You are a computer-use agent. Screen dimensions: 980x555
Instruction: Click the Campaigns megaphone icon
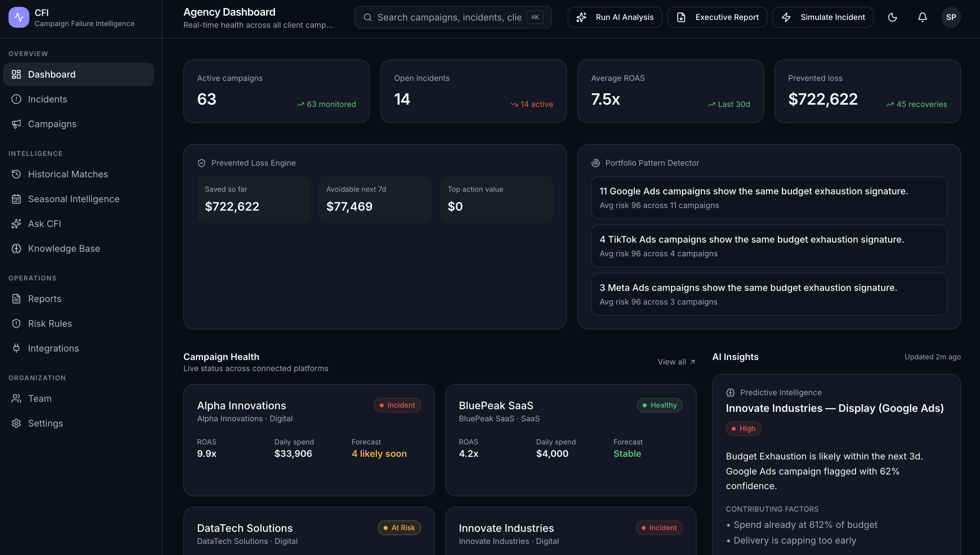(16, 124)
